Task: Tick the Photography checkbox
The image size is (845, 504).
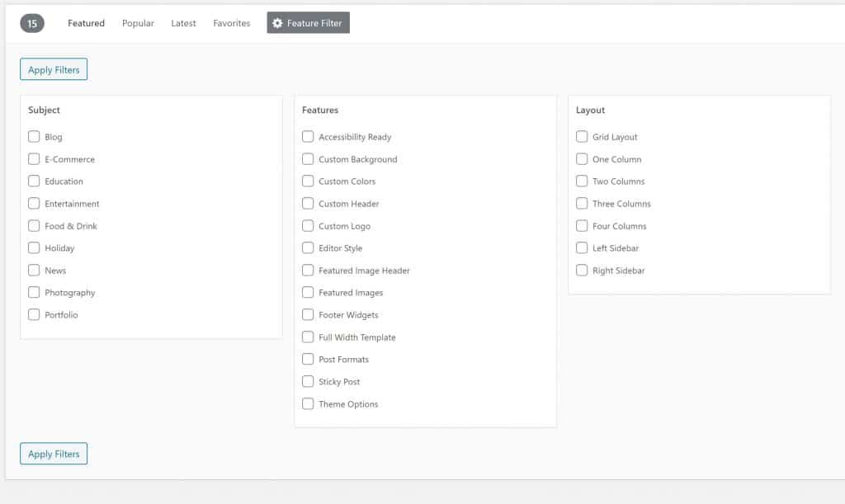Action: [34, 292]
